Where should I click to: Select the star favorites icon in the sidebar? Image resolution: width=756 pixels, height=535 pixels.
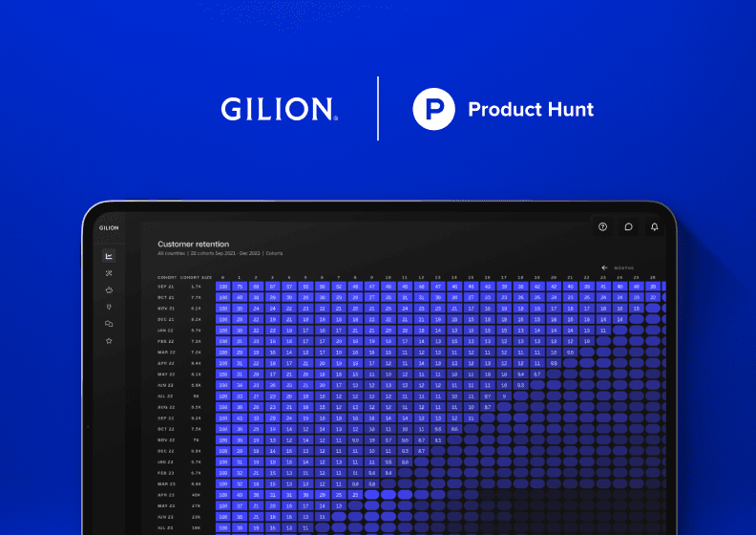[x=109, y=341]
